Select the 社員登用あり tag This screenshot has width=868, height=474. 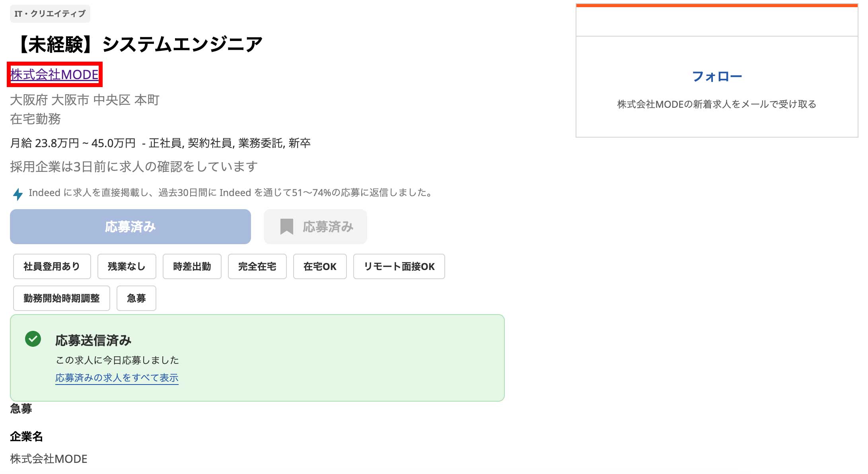52,266
